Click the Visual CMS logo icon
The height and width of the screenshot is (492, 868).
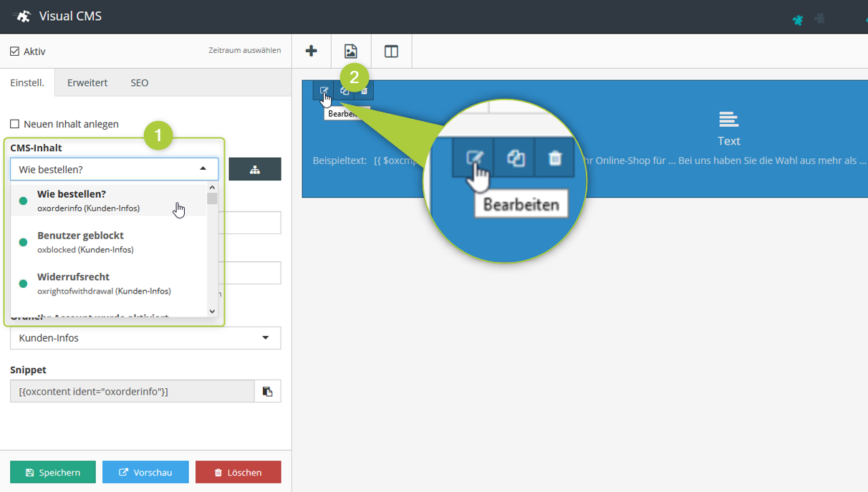(23, 16)
